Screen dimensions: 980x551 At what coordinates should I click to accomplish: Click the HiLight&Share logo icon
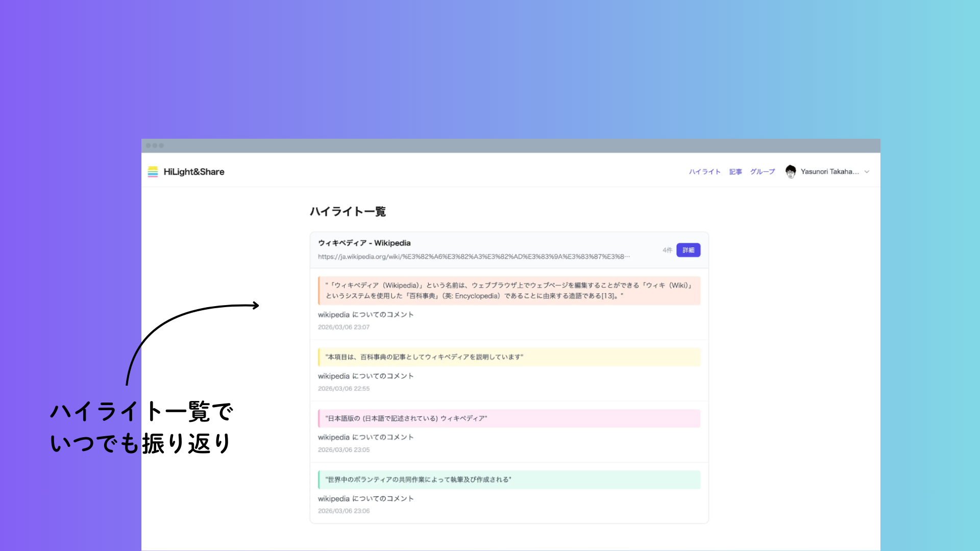click(153, 172)
